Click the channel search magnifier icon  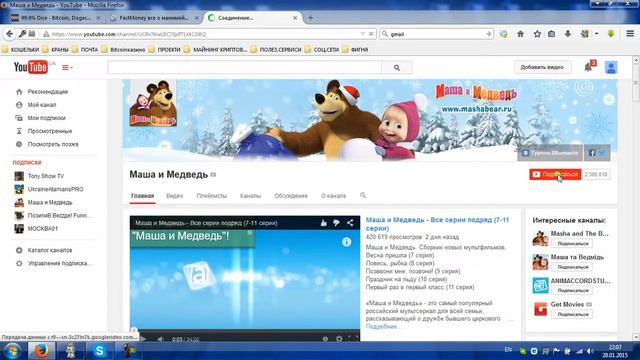[363, 196]
